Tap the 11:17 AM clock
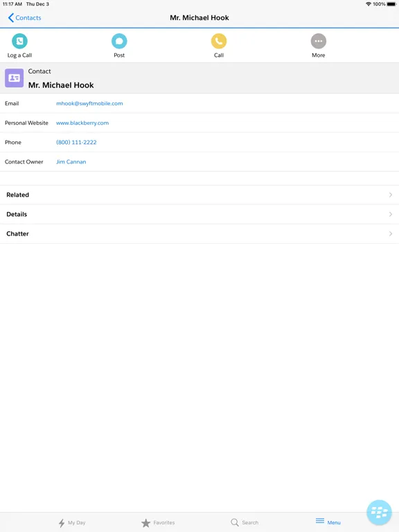 [x=12, y=4]
